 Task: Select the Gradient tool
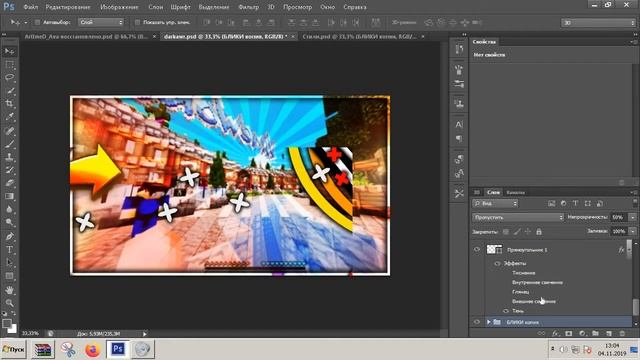click(9, 196)
